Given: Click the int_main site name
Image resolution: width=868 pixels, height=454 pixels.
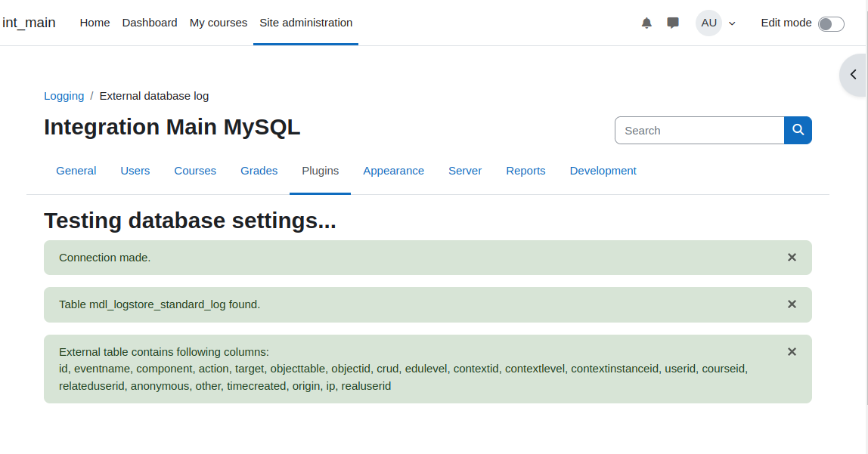Looking at the screenshot, I should coord(29,23).
